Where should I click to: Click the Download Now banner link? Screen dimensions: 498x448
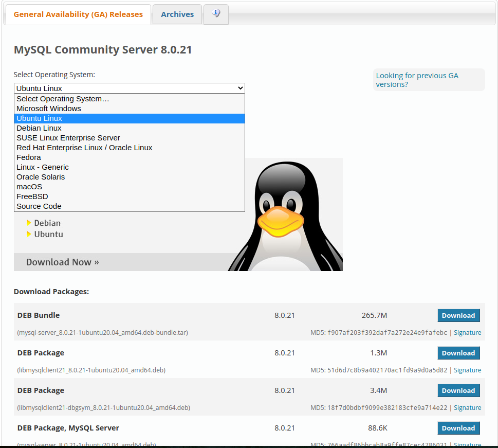tap(62, 262)
